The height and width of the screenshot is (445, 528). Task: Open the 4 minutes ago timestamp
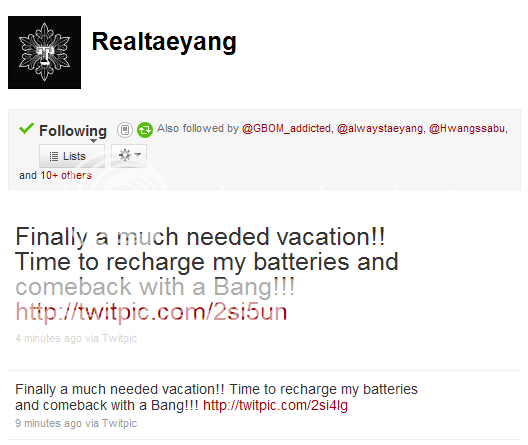tap(48, 338)
